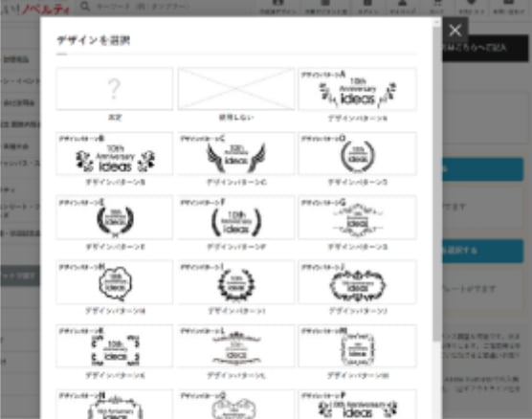Pick design pattern J floral oval frame
This screenshot has width=532, height=419.
point(357,282)
